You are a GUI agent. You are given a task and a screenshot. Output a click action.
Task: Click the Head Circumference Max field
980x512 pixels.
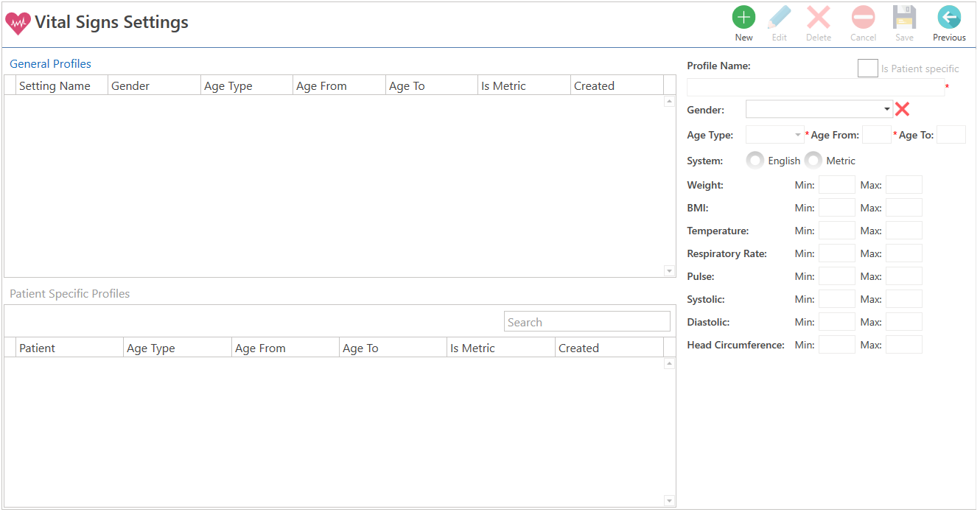(x=904, y=345)
